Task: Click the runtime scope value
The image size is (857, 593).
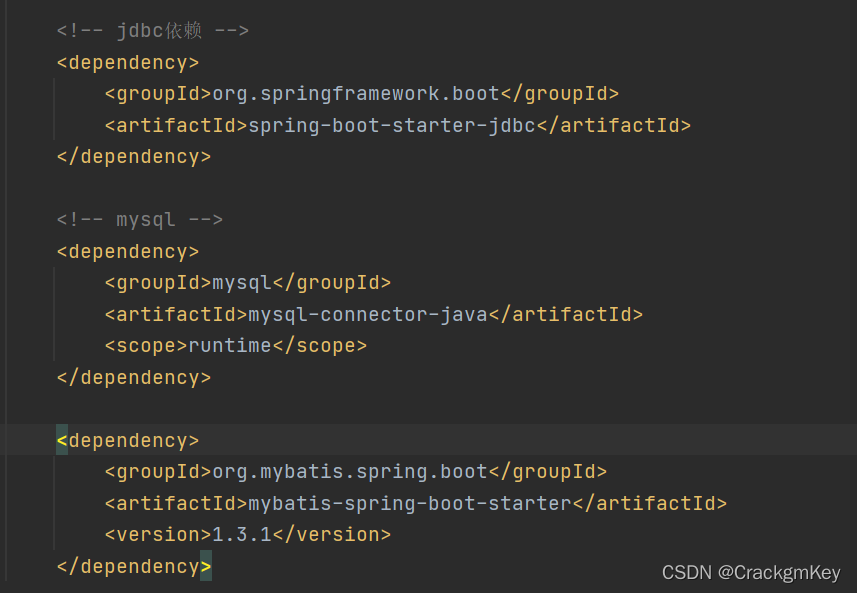Action: (230, 345)
